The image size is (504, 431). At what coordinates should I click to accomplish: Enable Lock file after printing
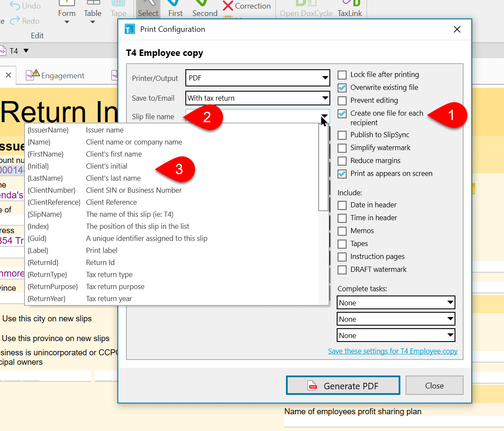click(x=342, y=75)
